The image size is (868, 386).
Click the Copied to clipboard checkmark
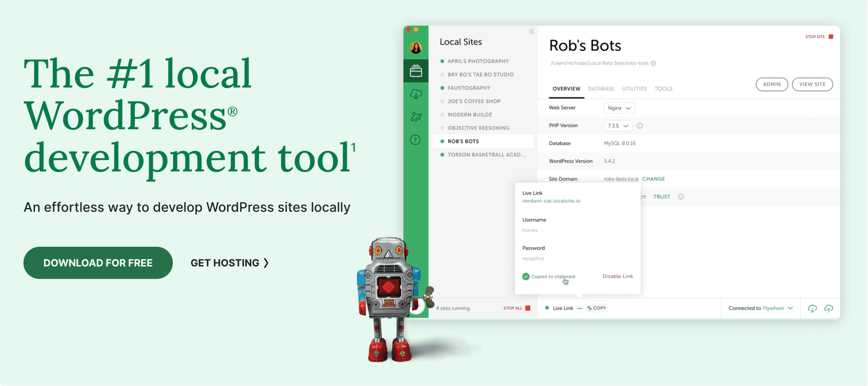click(x=526, y=277)
